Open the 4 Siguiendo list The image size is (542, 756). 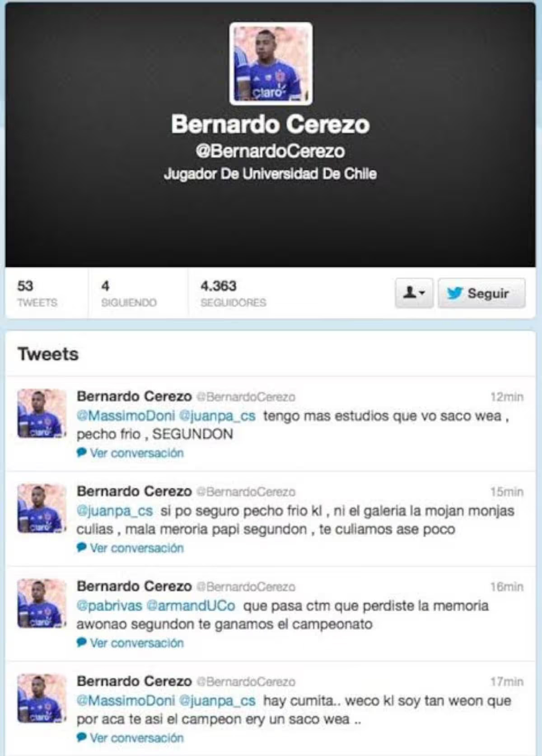point(129,293)
